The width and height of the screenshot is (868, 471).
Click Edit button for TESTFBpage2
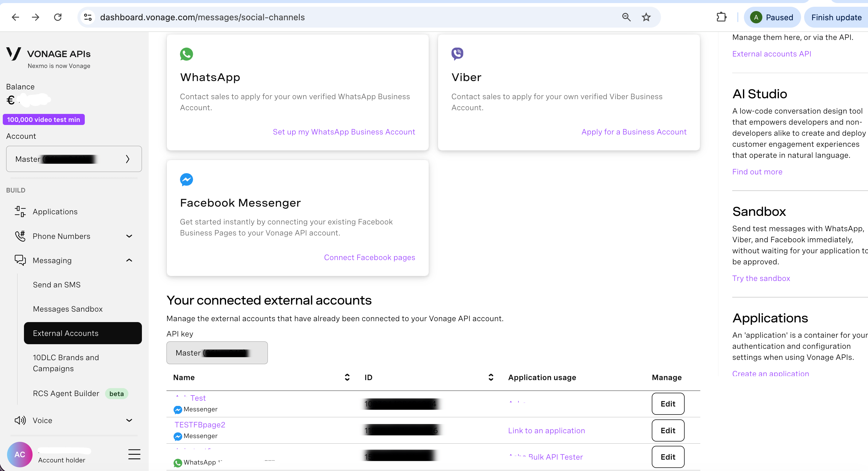(667, 430)
